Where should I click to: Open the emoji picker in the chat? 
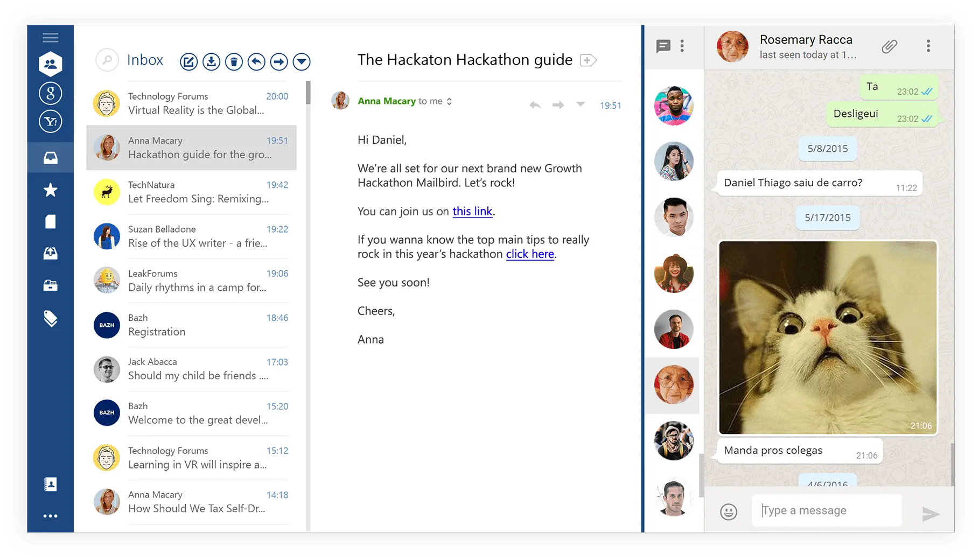[x=728, y=510]
